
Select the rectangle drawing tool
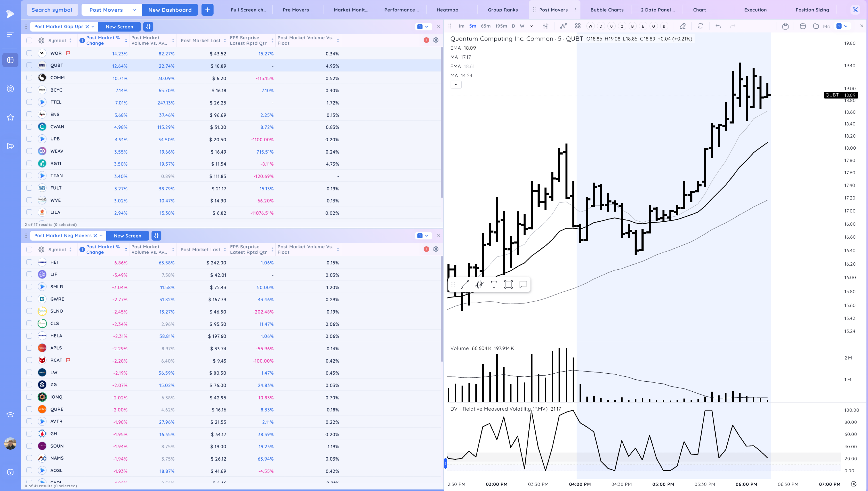508,285
